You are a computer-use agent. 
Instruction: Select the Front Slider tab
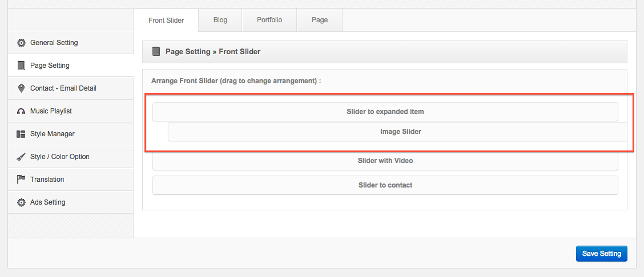(x=166, y=20)
